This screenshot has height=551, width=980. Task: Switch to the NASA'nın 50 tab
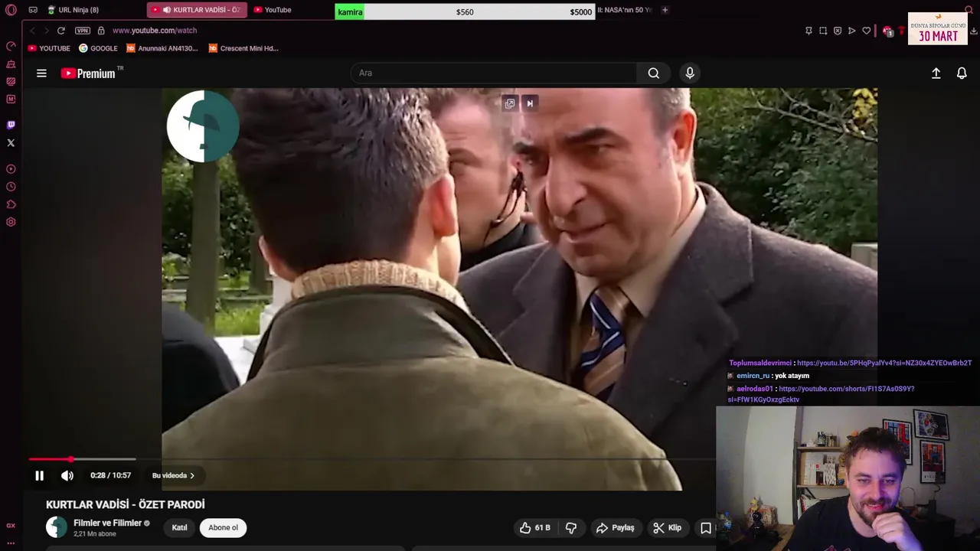(626, 10)
